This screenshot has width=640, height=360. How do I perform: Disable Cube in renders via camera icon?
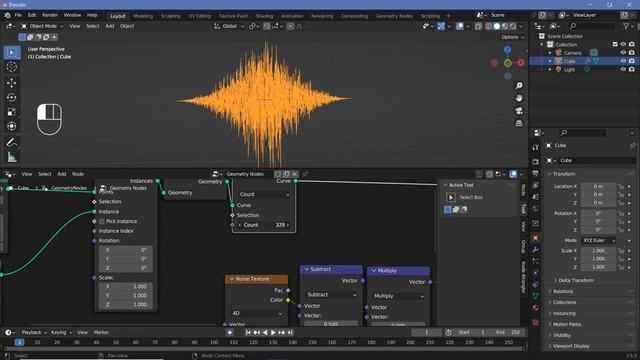[632, 61]
